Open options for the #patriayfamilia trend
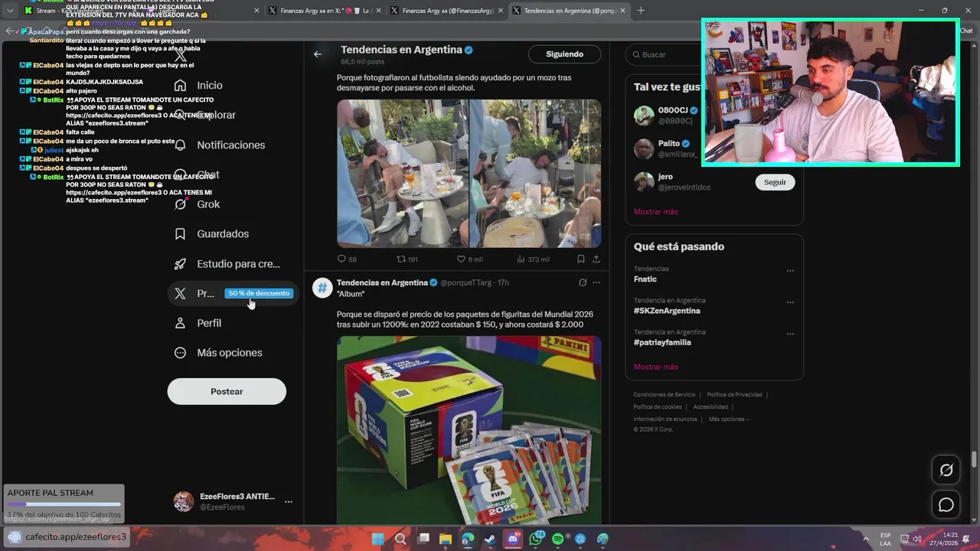The height and width of the screenshot is (551, 980). pyautogui.click(x=790, y=334)
